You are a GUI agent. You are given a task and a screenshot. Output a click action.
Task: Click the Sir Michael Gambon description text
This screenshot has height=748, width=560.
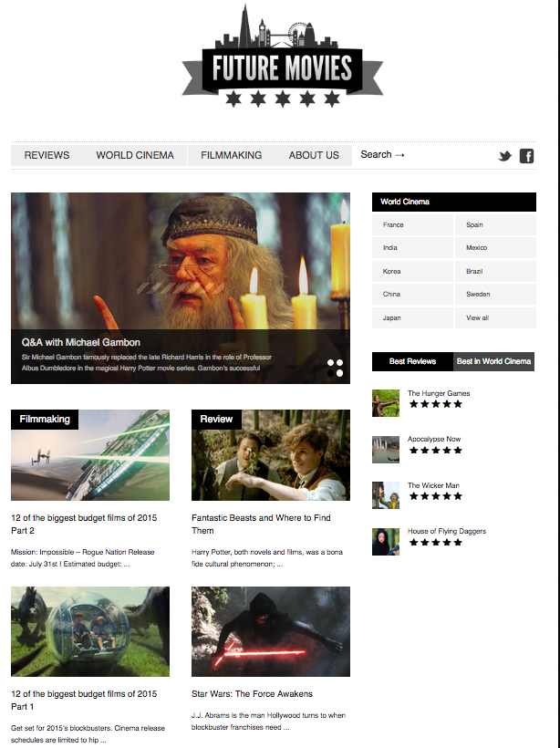click(147, 362)
